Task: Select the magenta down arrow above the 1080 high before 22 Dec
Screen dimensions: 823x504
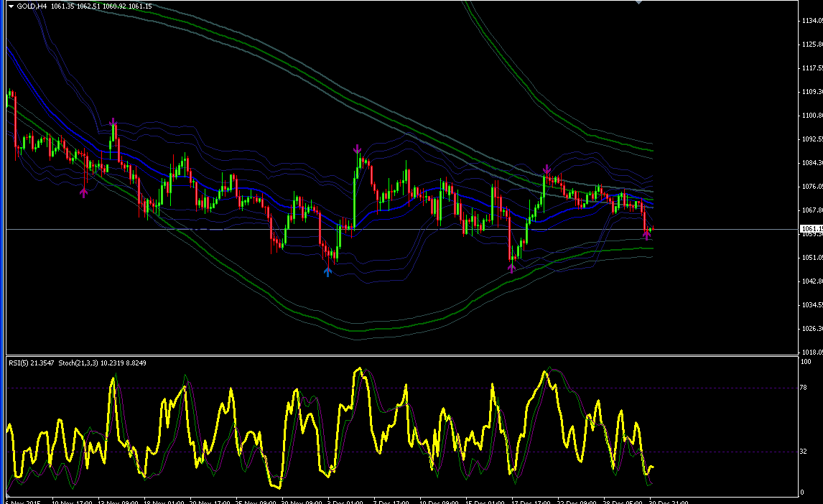Action: tap(547, 169)
